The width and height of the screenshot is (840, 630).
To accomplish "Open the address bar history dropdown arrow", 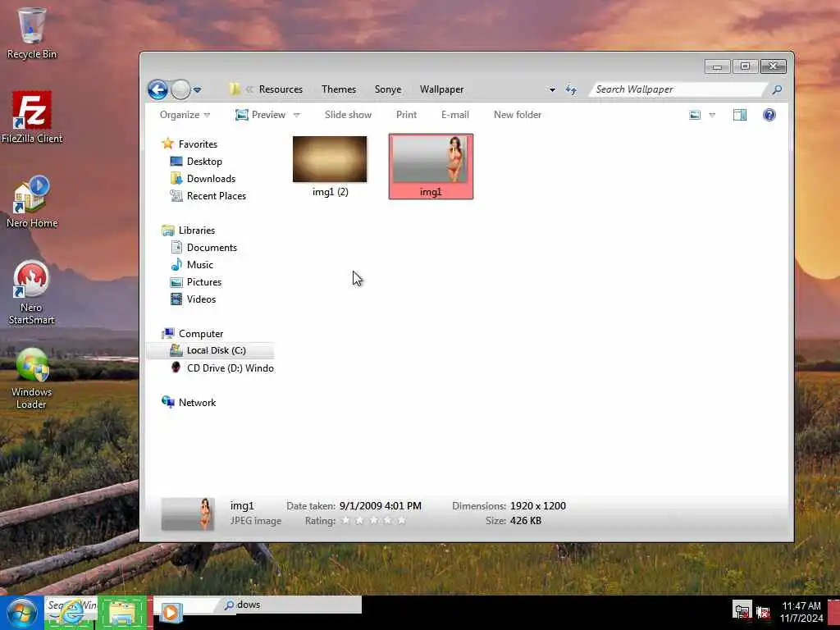I will 552,89.
